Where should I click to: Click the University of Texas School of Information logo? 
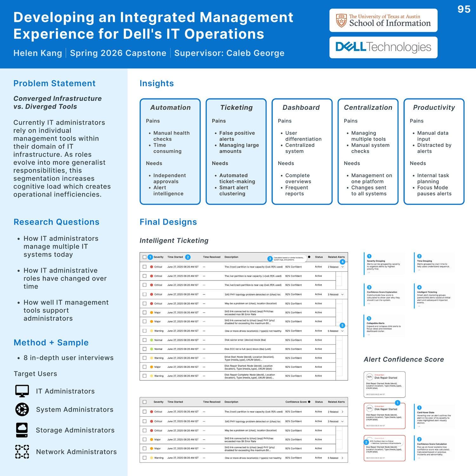(x=383, y=20)
